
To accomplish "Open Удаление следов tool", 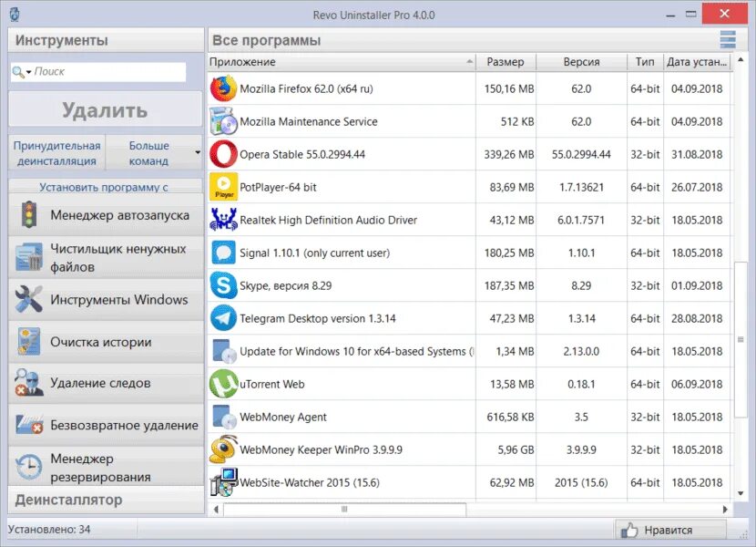I will 106,383.
